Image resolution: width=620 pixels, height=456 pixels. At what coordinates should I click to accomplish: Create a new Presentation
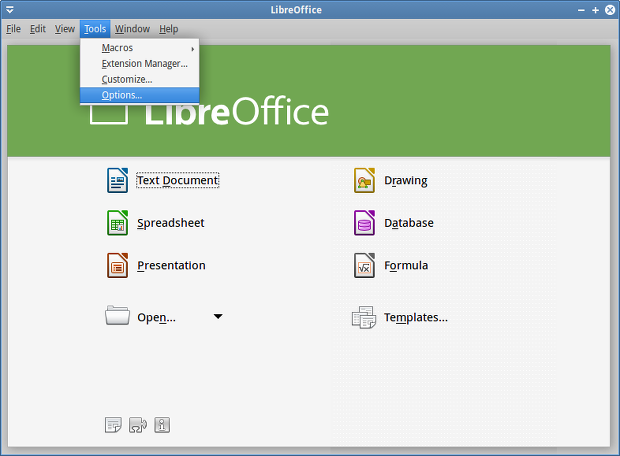tap(171, 265)
